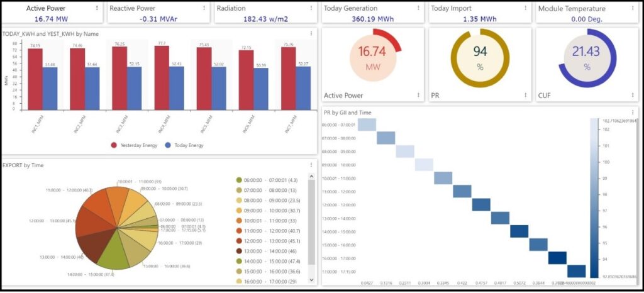Select the 16:00:00 - 17:00:00 heatmap cell

tap(557, 258)
